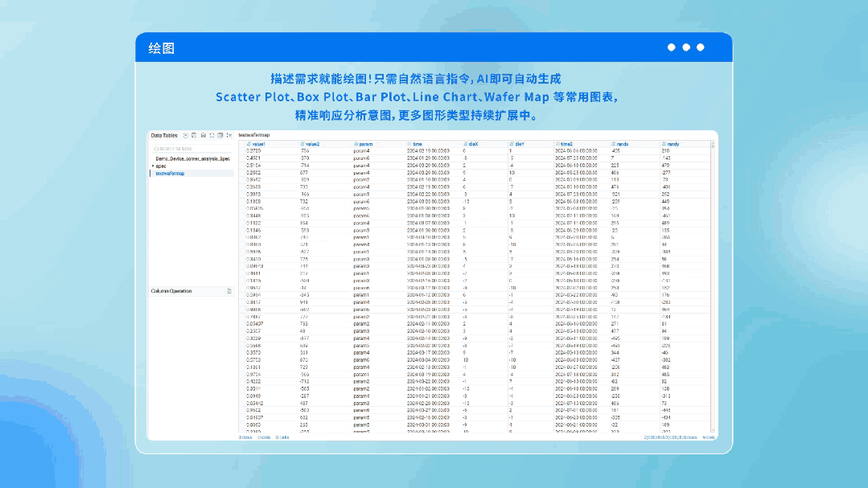Click the three-dot menu in 绘图 header

coord(686,47)
